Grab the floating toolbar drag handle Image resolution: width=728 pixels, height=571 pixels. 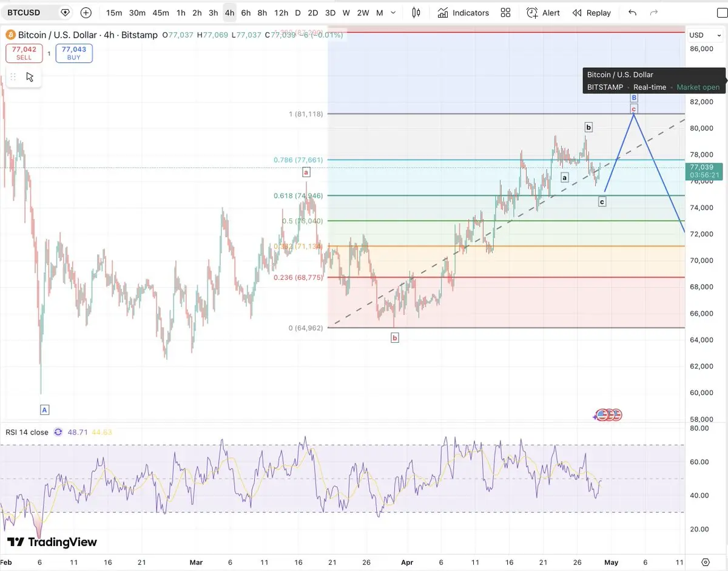pyautogui.click(x=13, y=76)
